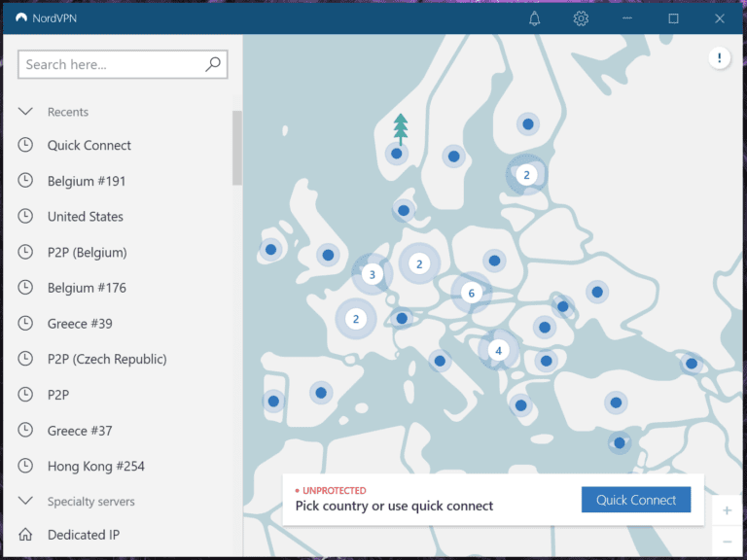Zoom out the map with minus button
Image resolution: width=747 pixels, height=560 pixels.
728,542
